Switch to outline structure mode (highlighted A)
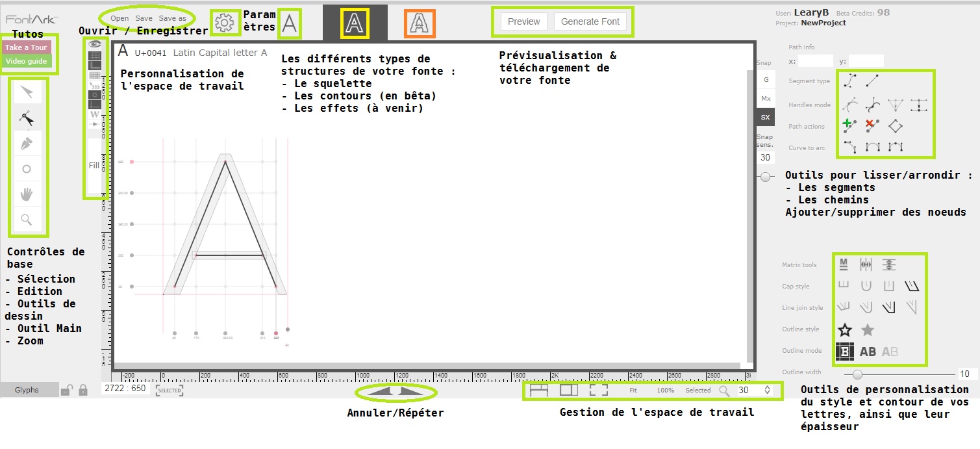Screen dimensions: 980x449 pyautogui.click(x=355, y=23)
